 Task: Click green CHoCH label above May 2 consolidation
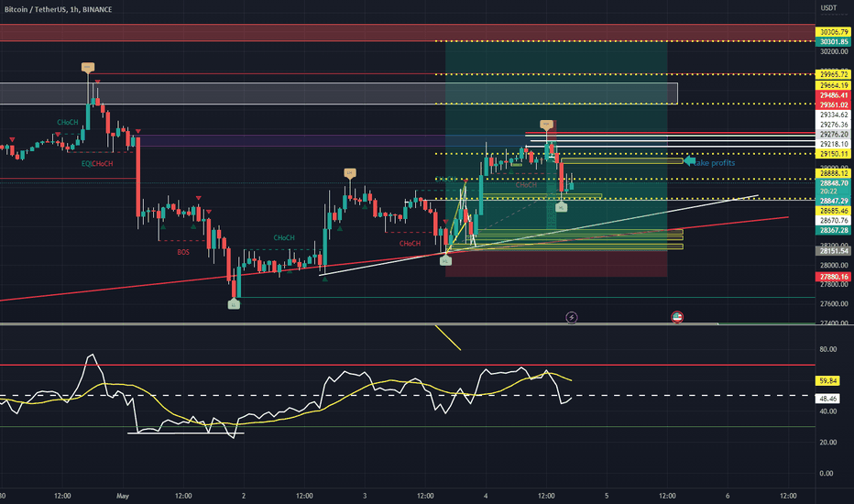[x=284, y=237]
